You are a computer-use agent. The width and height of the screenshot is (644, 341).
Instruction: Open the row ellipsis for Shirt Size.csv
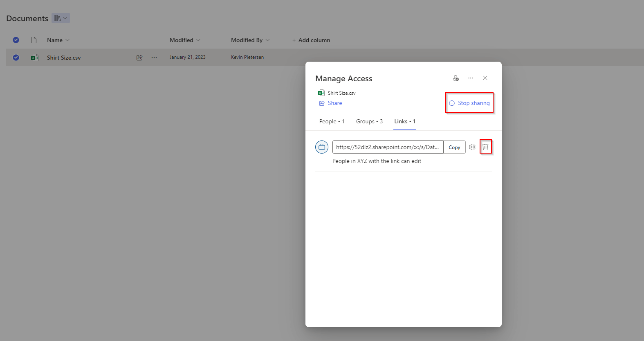pyautogui.click(x=154, y=58)
